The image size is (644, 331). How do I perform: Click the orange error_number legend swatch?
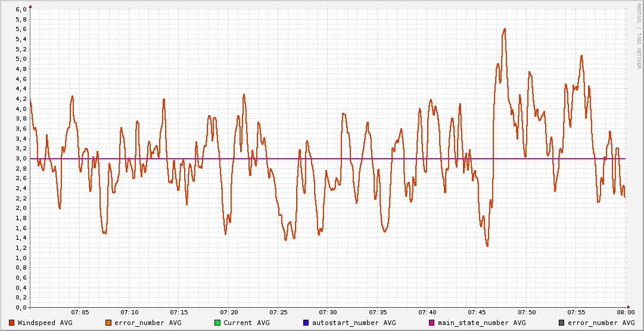coord(108,323)
